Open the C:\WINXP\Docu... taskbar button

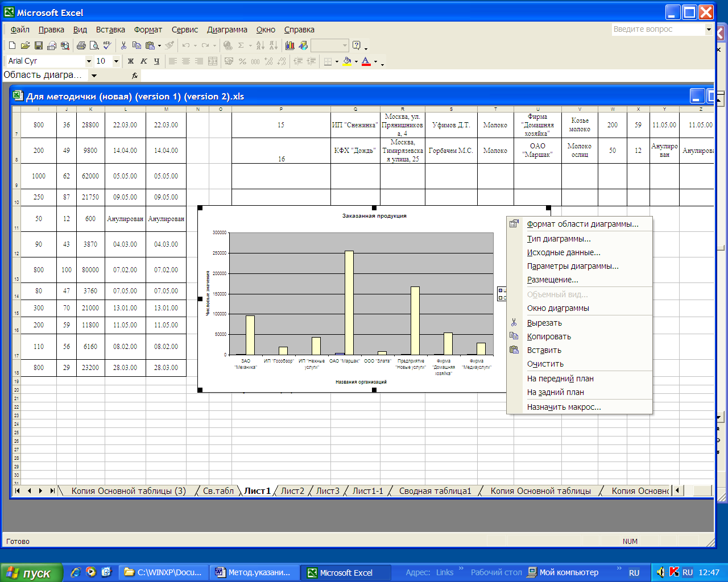(164, 573)
